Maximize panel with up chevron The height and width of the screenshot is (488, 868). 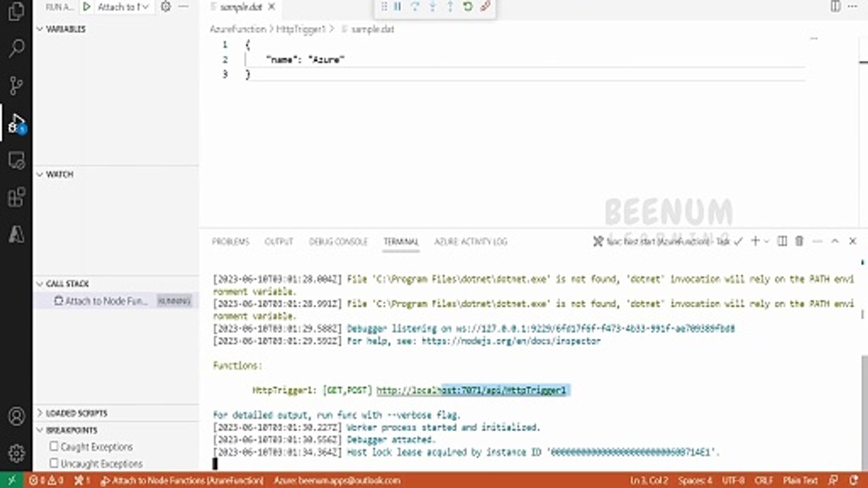[x=835, y=241]
